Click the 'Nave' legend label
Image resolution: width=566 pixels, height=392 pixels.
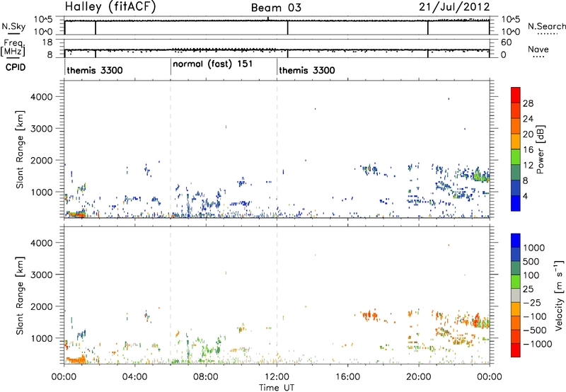pyautogui.click(x=538, y=49)
